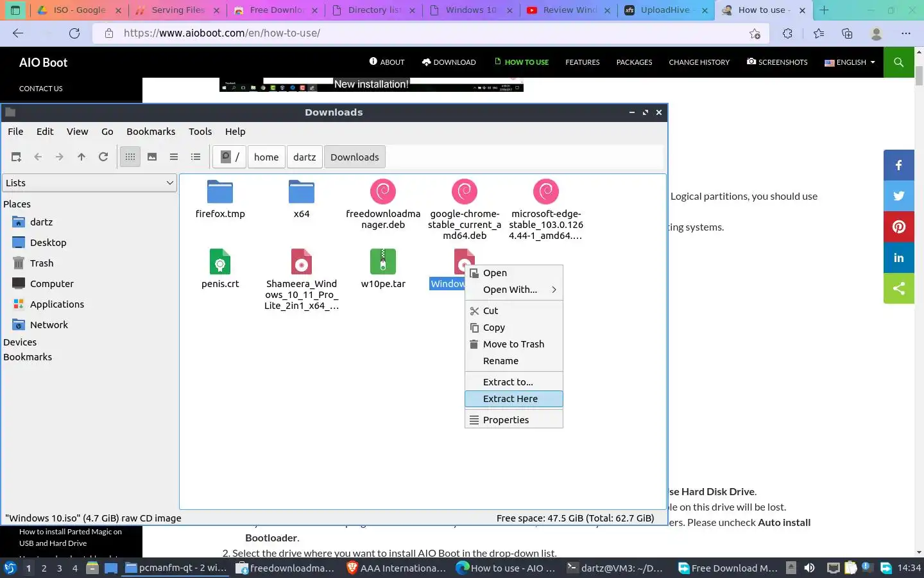This screenshot has width=924, height=578.
Task: Open the View menu
Action: [x=77, y=132]
